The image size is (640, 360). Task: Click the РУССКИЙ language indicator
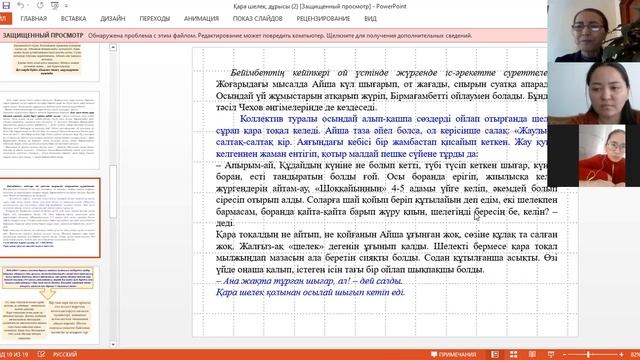pyautogui.click(x=65, y=354)
